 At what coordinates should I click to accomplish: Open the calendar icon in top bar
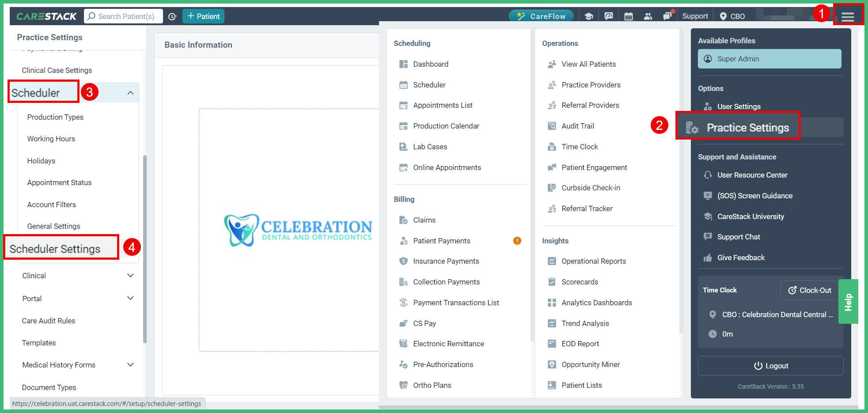tap(628, 15)
